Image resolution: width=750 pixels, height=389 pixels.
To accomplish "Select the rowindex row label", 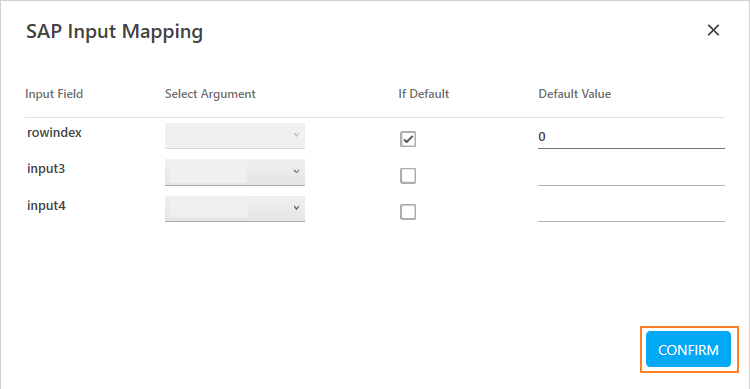I will (55, 133).
